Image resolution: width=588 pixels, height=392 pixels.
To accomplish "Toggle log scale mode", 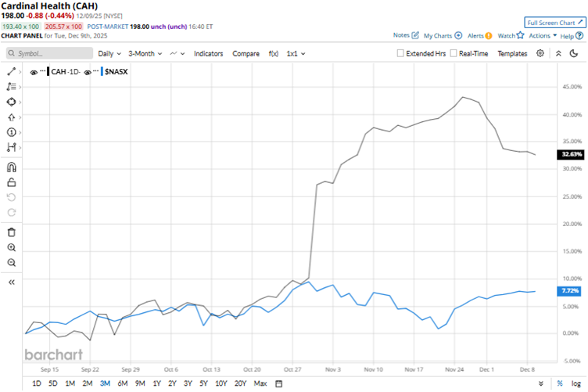I will [576, 383].
